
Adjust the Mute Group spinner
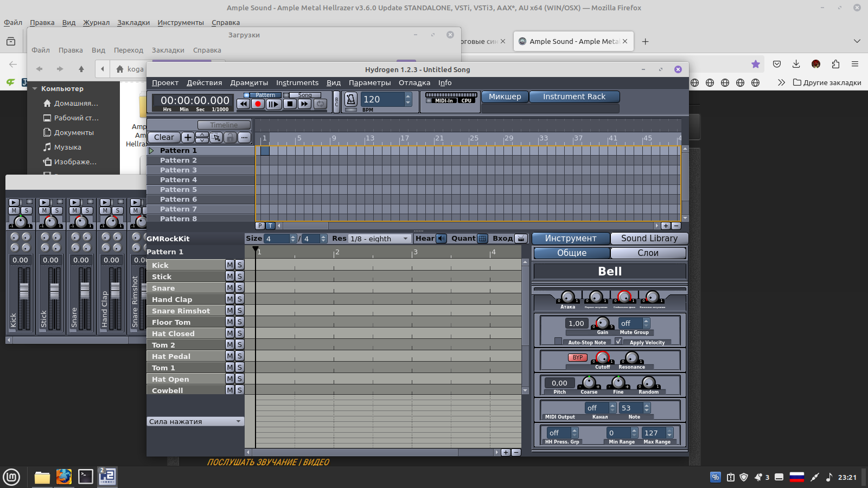tap(646, 323)
